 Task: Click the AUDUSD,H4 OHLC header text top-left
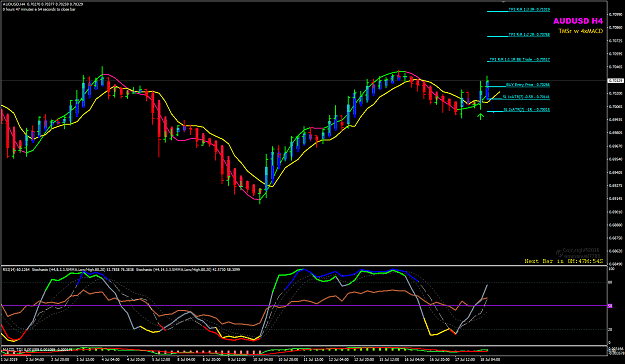43,4
